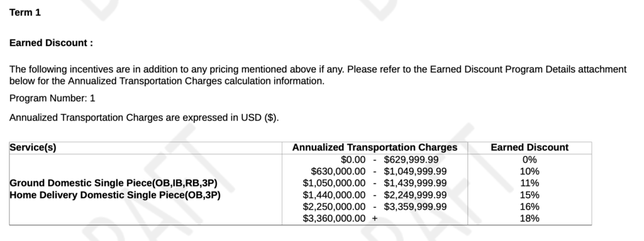Click the $3,360,000.00 + tier

pos(340,219)
